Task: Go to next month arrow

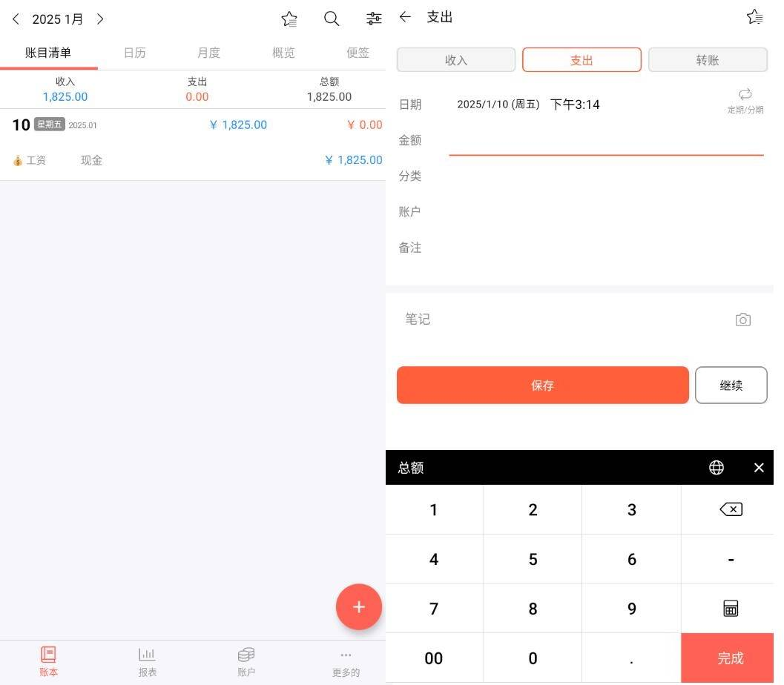Action: (100, 19)
